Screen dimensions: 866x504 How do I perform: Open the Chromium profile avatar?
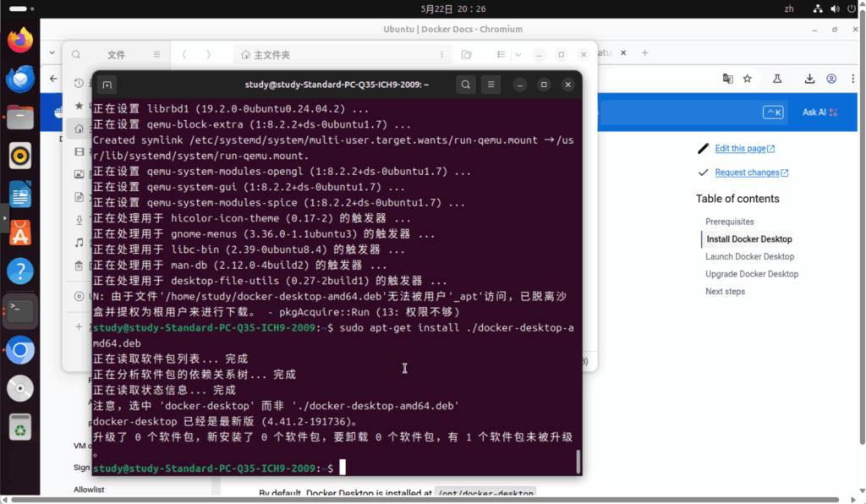tap(831, 79)
